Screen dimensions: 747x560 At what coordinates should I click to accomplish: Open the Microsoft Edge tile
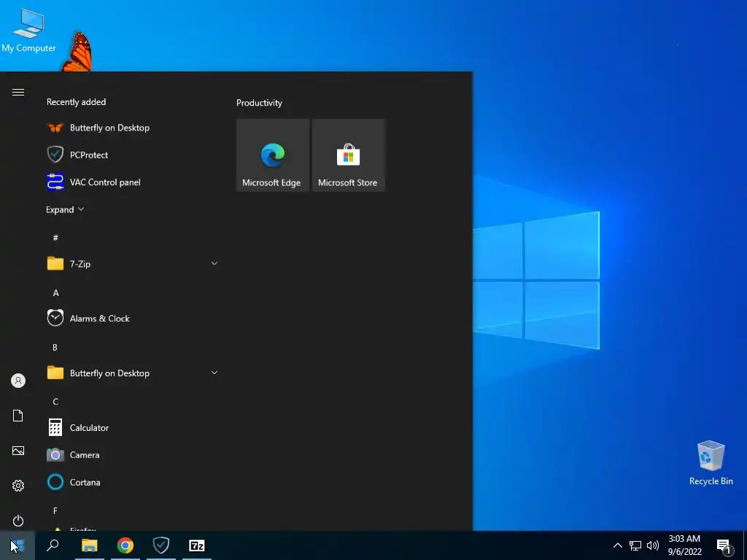click(x=273, y=155)
